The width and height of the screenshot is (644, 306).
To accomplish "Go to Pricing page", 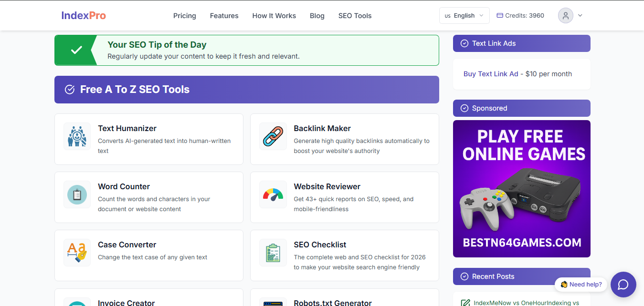I will pyautogui.click(x=185, y=16).
